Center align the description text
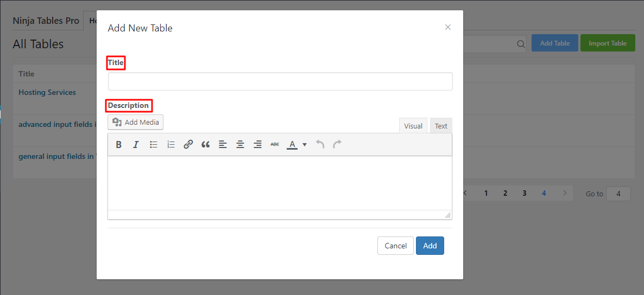The height and width of the screenshot is (295, 644). 240,145
